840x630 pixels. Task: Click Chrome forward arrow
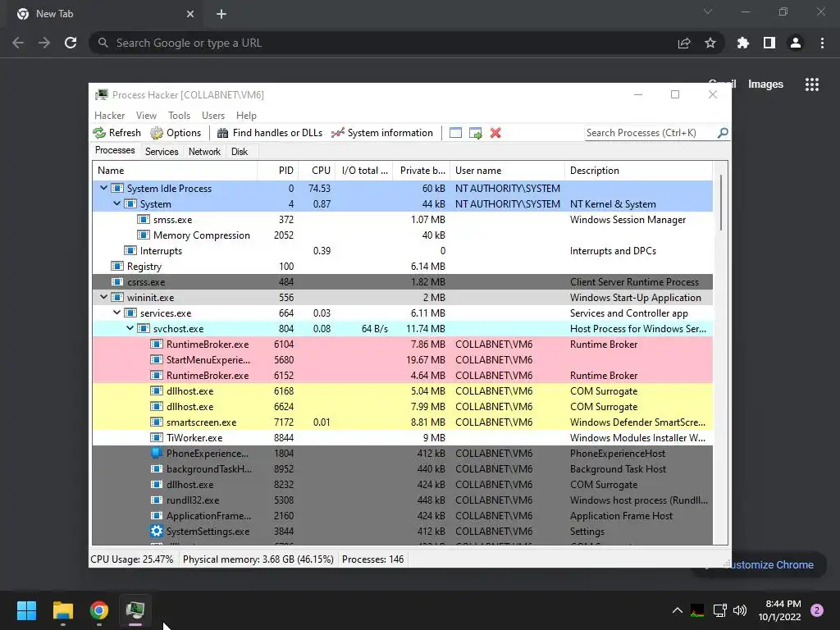pyautogui.click(x=44, y=43)
